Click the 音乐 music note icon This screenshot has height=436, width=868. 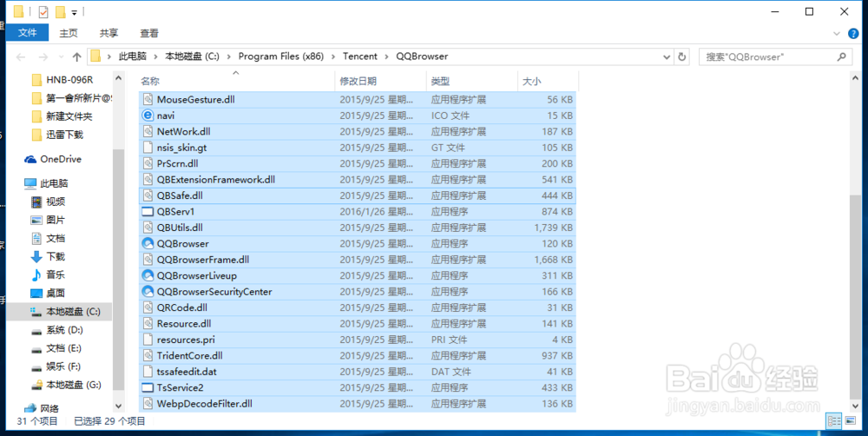(36, 274)
